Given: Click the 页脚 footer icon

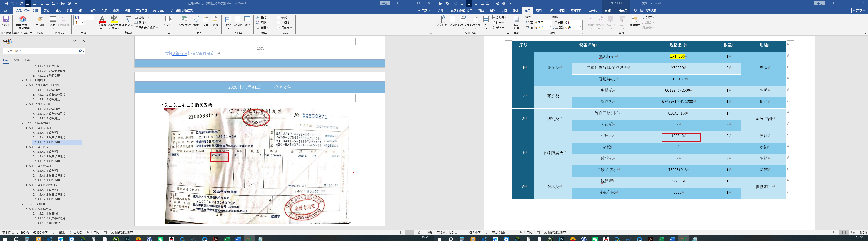Looking at the screenshot, I should point(215,19).
